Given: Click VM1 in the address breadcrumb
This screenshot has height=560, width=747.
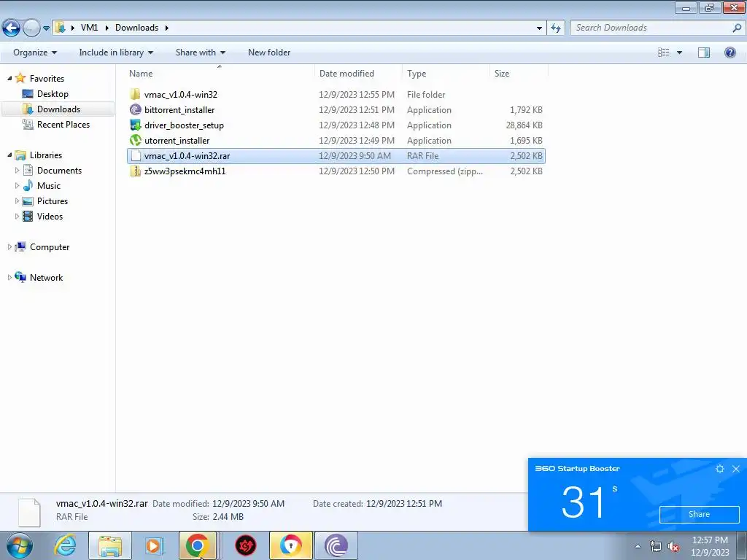Looking at the screenshot, I should pyautogui.click(x=89, y=28).
